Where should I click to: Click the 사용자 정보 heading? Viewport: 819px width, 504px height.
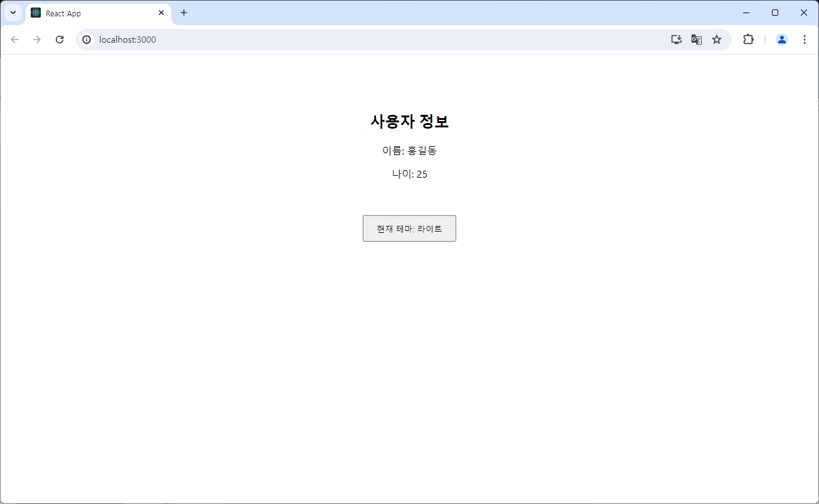(x=409, y=122)
